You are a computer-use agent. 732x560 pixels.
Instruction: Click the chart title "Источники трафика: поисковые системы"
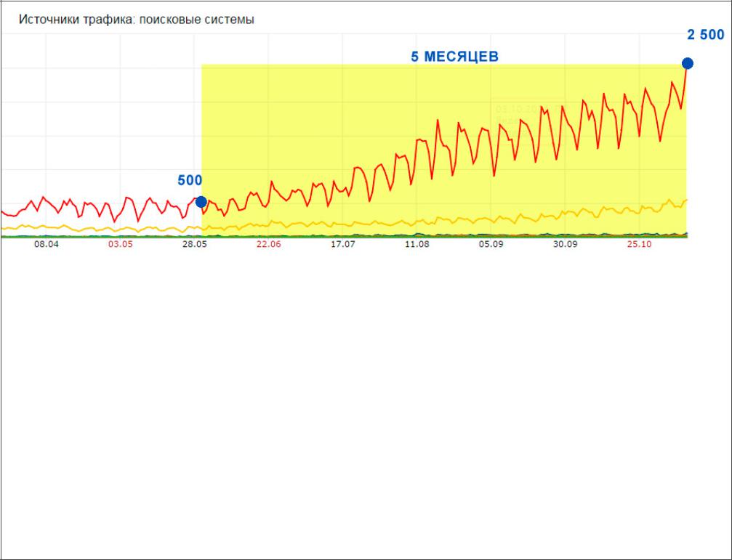[136, 20]
